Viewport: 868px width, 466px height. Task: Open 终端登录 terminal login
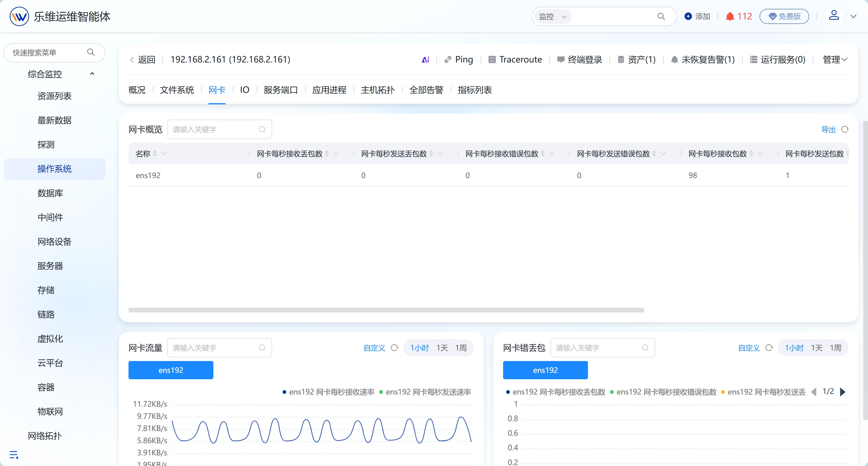(579, 60)
